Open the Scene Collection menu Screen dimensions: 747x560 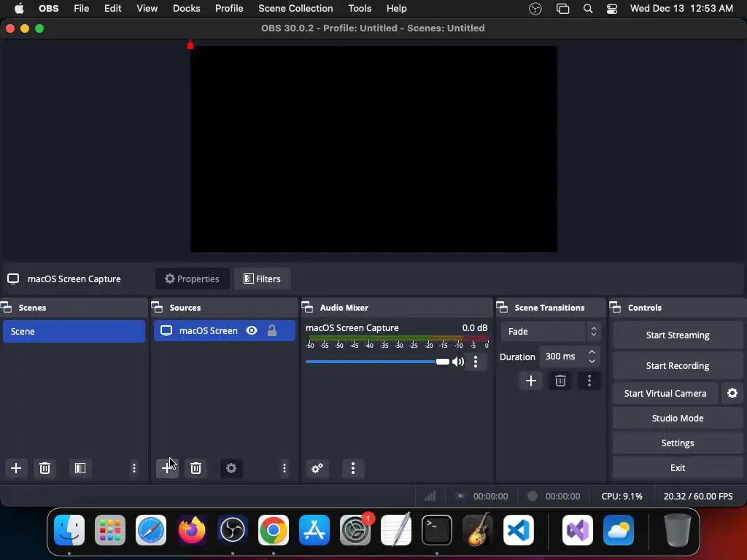tap(295, 9)
